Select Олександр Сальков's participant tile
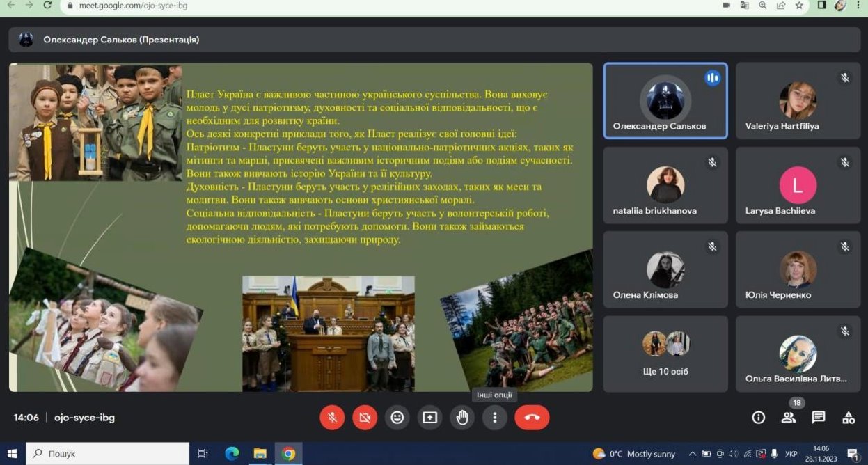 click(665, 102)
